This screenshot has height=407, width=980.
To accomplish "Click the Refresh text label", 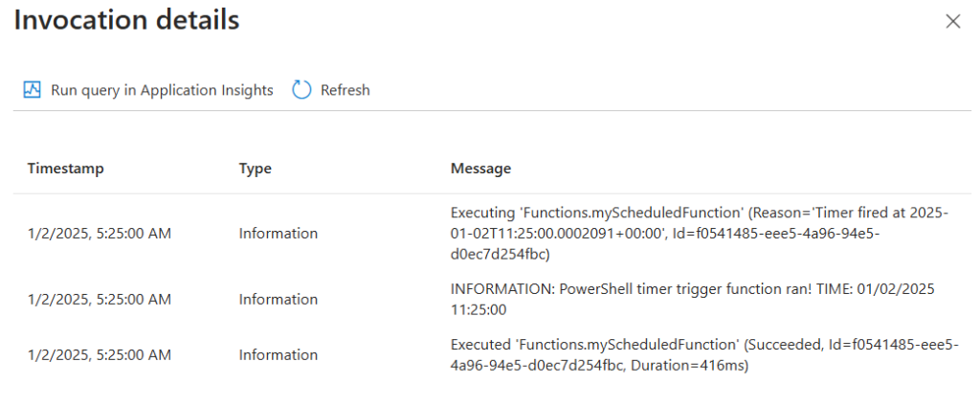I will (x=345, y=90).
